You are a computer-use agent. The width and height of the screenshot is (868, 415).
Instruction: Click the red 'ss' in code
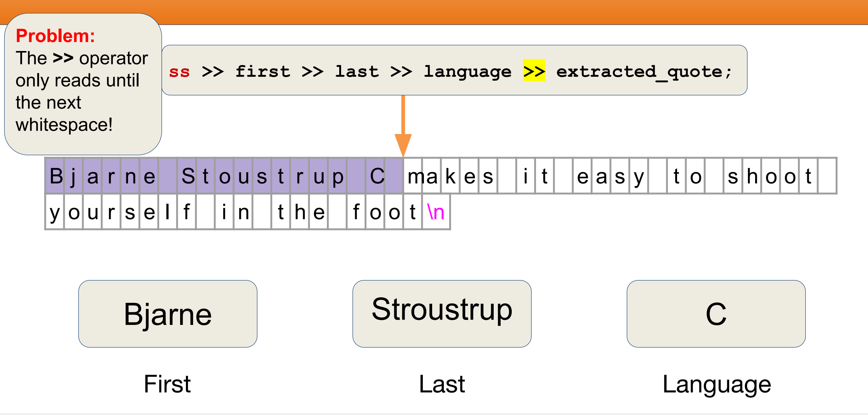[x=179, y=71]
